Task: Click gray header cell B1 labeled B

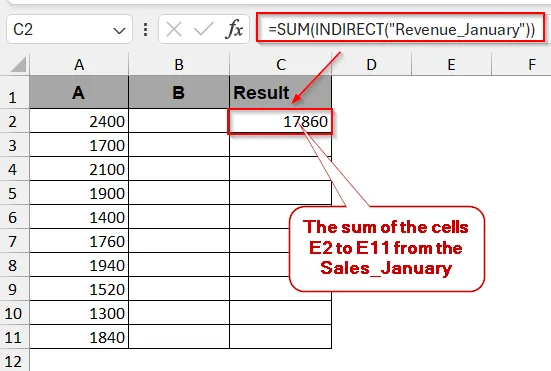Action: tap(179, 92)
